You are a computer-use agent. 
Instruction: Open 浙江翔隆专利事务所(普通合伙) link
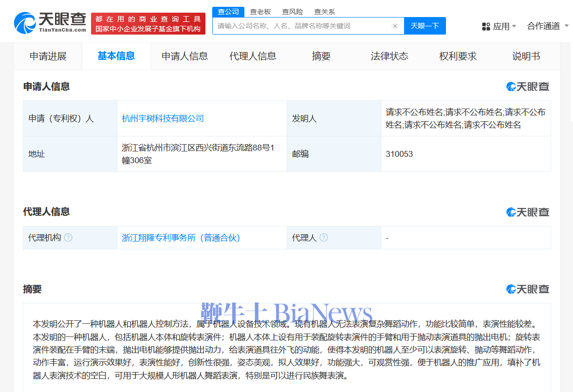181,238
